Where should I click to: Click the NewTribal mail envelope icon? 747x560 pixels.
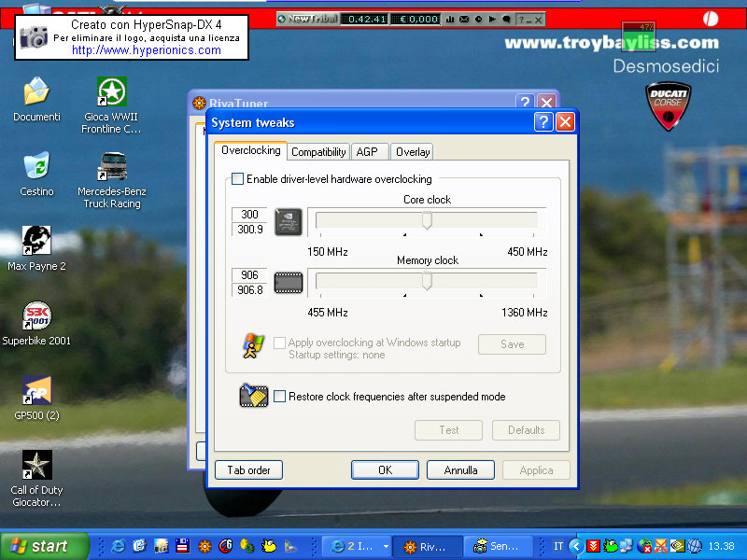point(464,19)
